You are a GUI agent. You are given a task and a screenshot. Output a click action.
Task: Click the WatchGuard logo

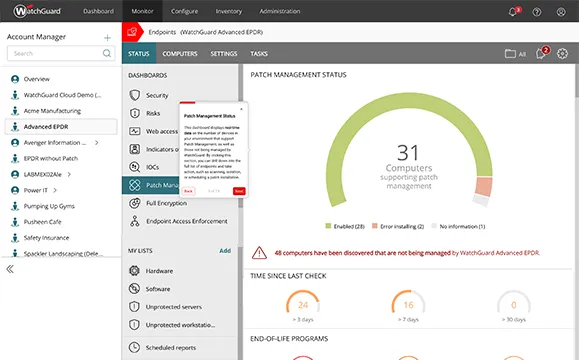(x=37, y=11)
